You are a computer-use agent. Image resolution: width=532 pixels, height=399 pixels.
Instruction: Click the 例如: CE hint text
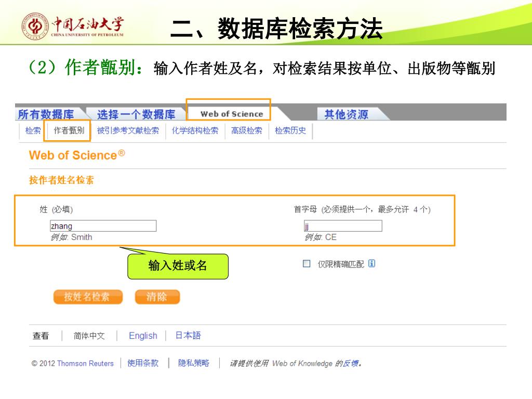click(320, 237)
